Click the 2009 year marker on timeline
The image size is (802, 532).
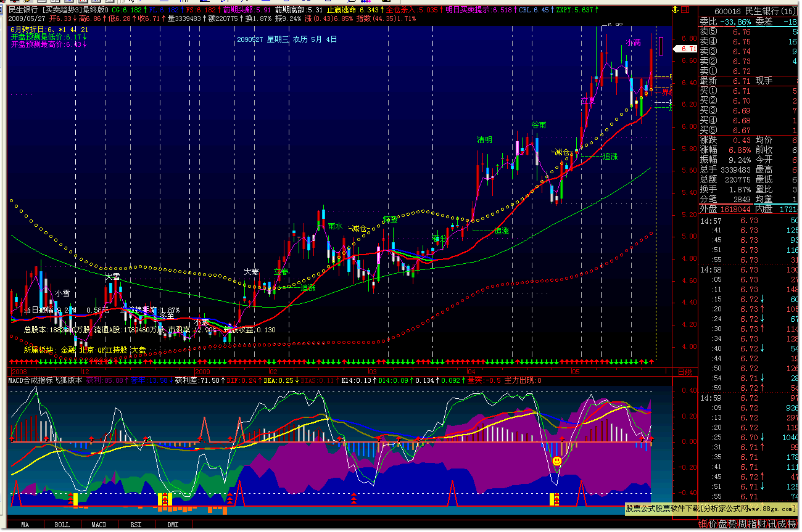[203, 372]
